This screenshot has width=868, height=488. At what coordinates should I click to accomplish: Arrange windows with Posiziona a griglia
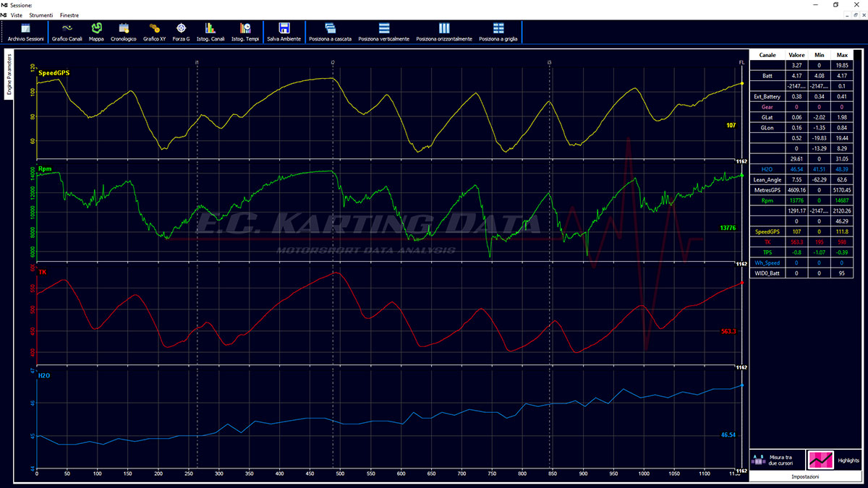[x=498, y=31]
